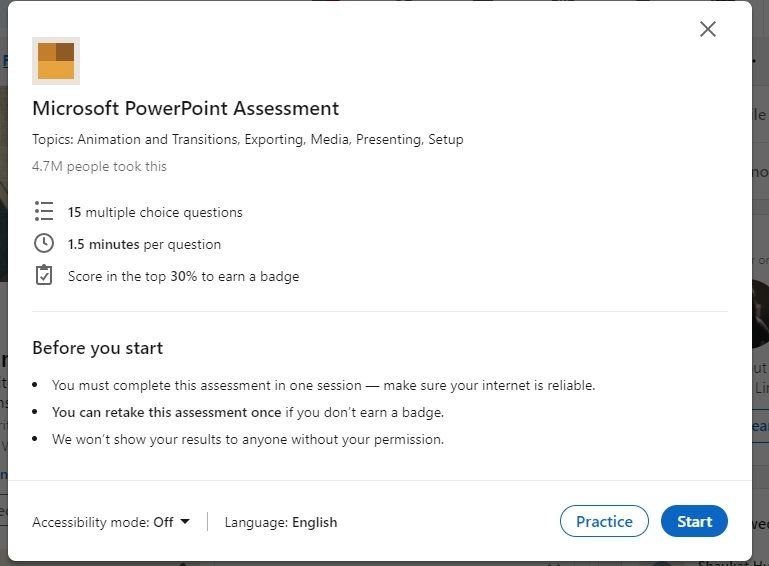Open the Language: English selector

pos(281,522)
